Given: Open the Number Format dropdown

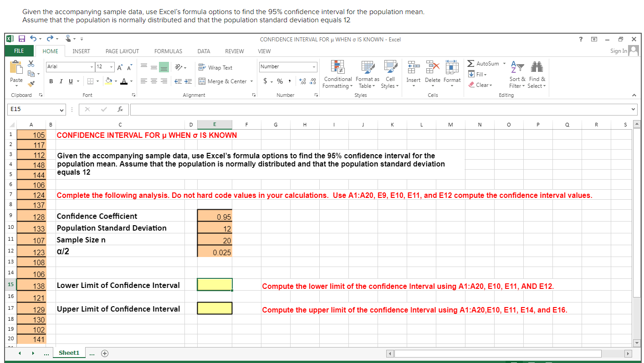Looking at the screenshot, I should (287, 66).
